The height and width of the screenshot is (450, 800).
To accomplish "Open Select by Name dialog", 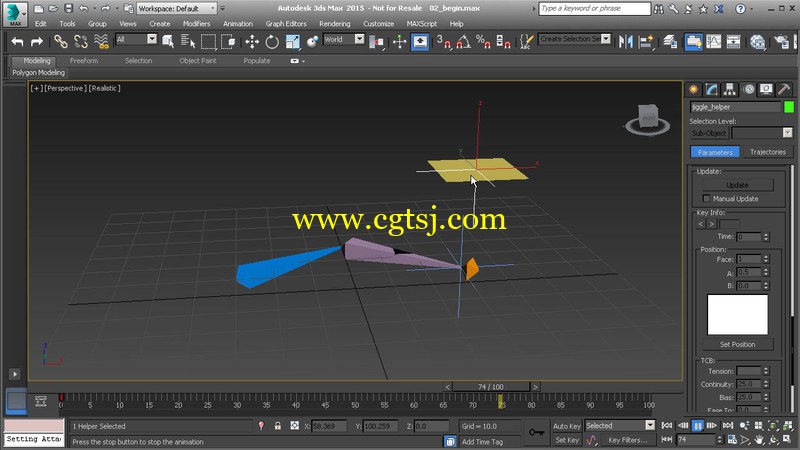I will (188, 41).
